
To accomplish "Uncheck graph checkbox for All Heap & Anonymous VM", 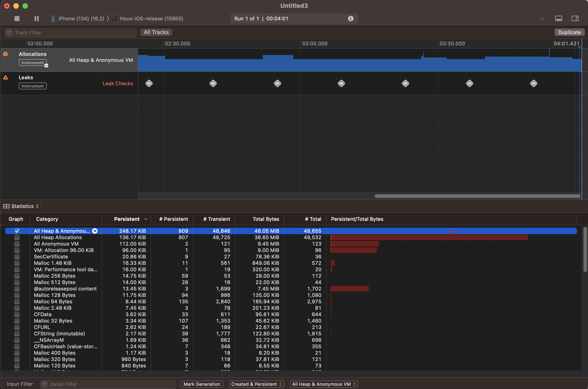I will (x=17, y=231).
